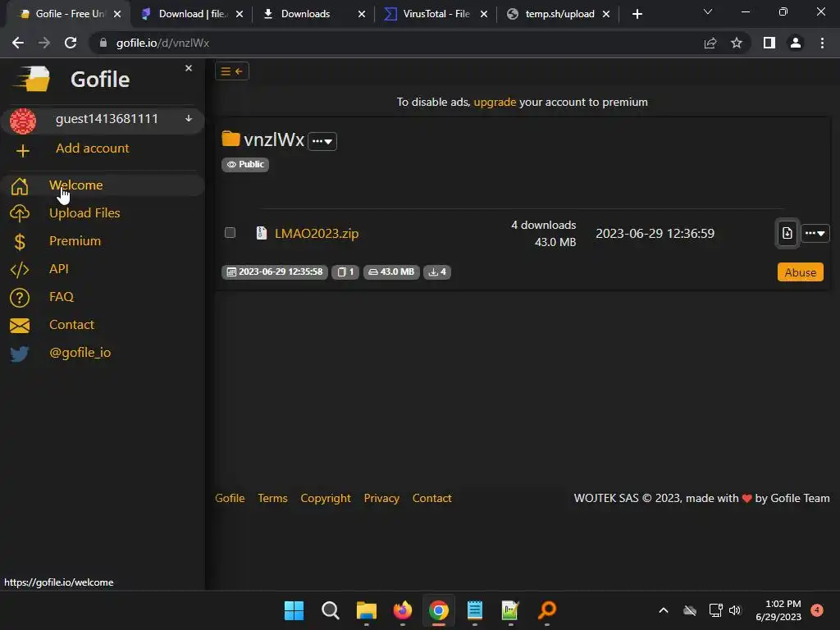
Task: Open the LMAO2023.zip options dropdown
Action: (x=815, y=233)
